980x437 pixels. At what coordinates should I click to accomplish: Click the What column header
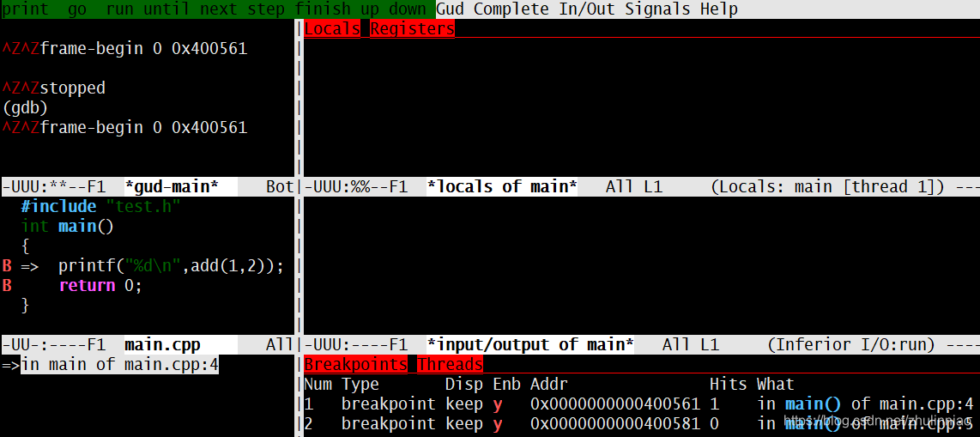[776, 384]
